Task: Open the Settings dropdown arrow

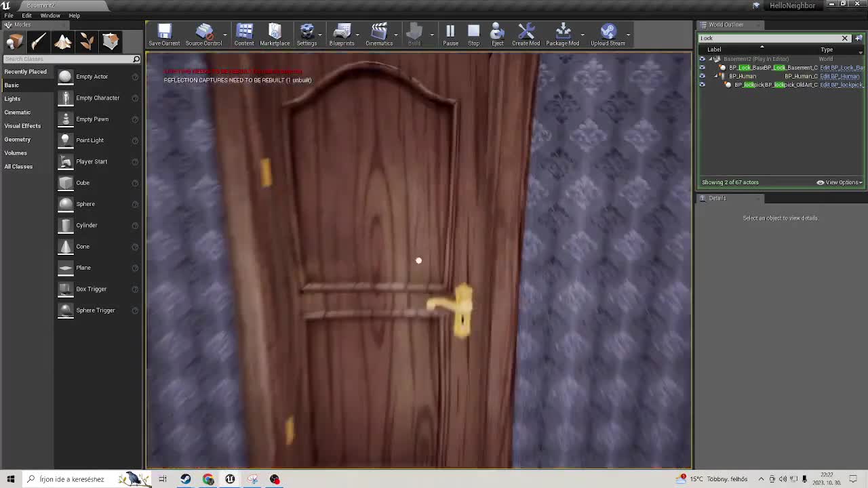Action: coord(320,34)
